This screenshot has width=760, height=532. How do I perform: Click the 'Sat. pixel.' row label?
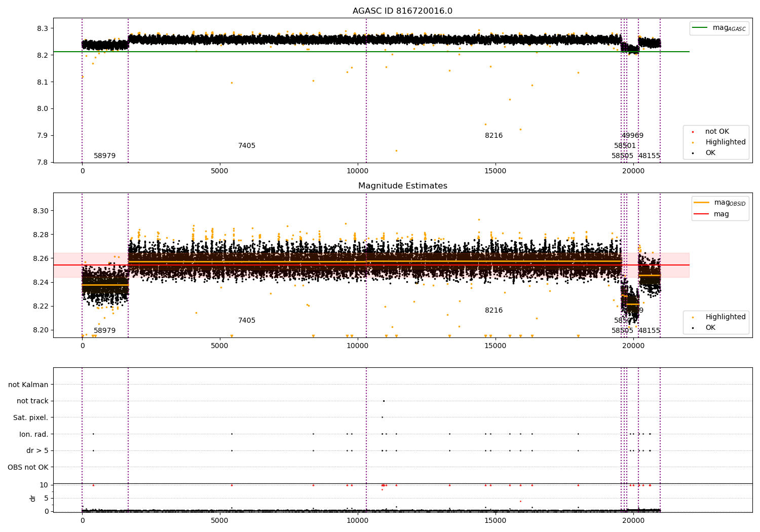[31, 418]
